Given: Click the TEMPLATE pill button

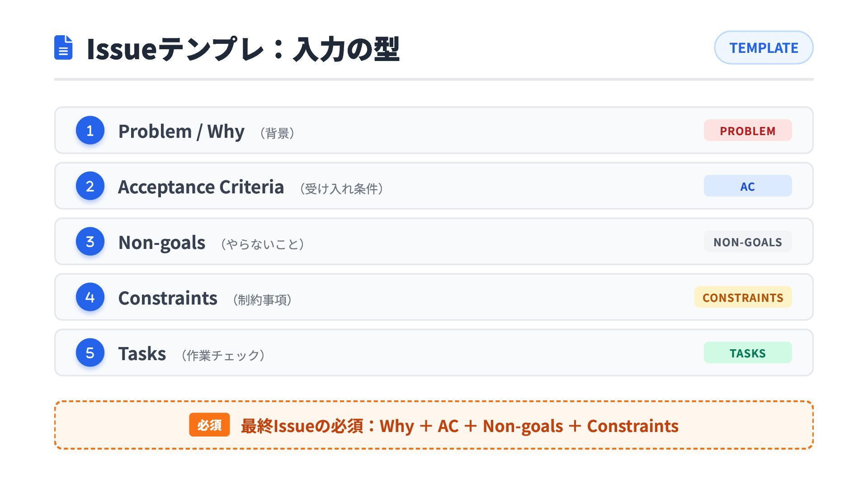Looking at the screenshot, I should click(x=764, y=48).
